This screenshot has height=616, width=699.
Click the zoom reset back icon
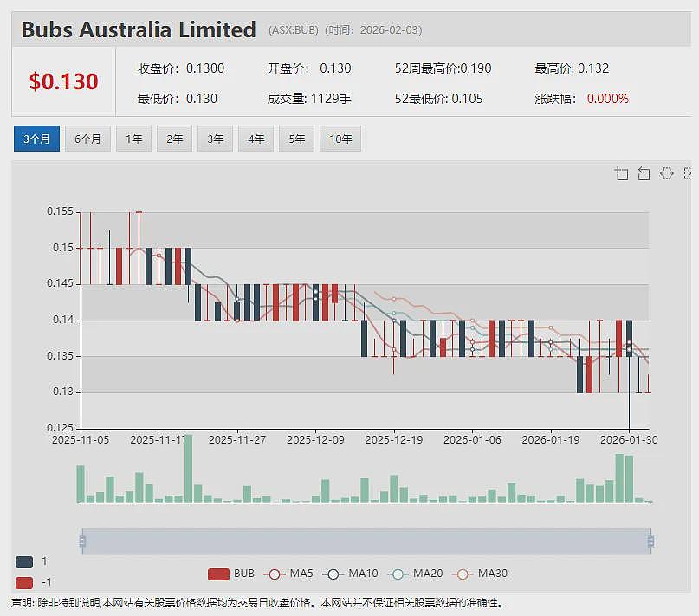click(644, 173)
